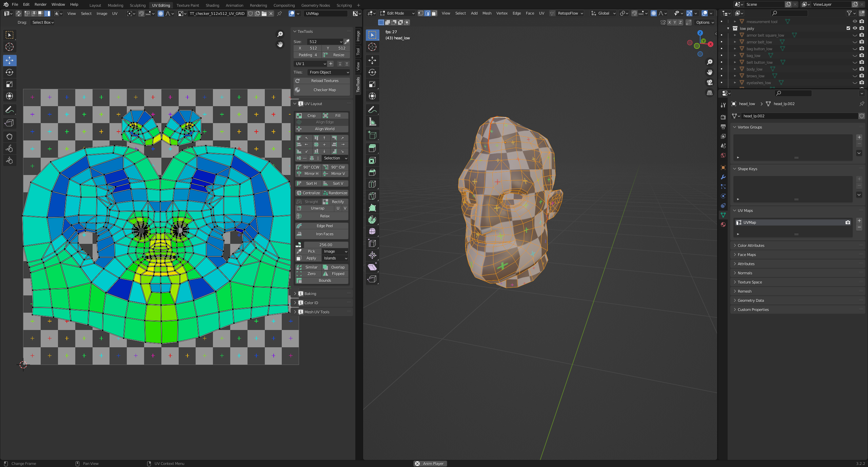The width and height of the screenshot is (868, 467).
Task: Select the 2D Cursor tool in the UV editor
Action: point(9,47)
